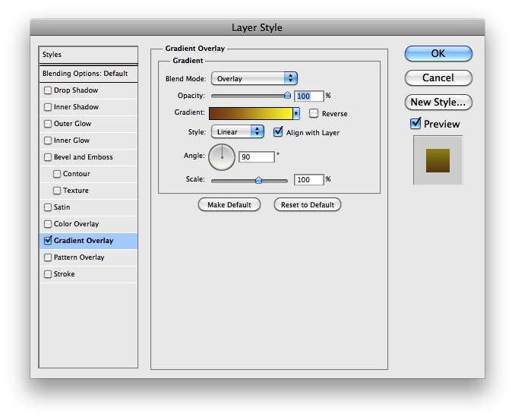Adjust the Opacity slider handle

(x=287, y=96)
